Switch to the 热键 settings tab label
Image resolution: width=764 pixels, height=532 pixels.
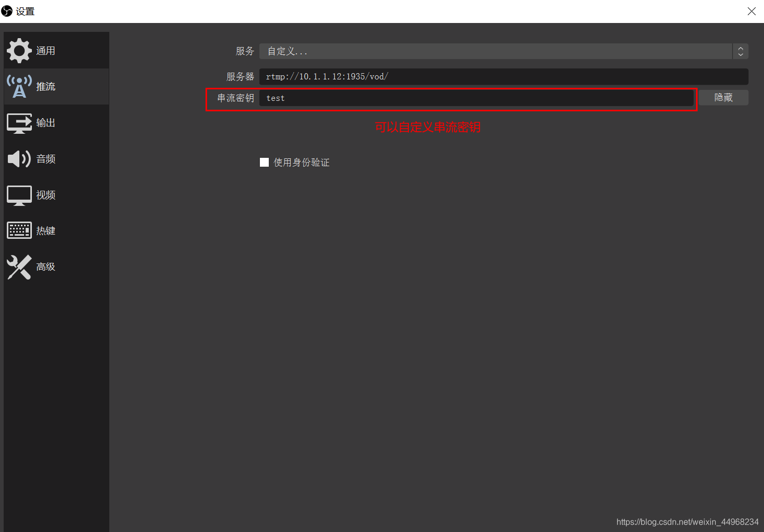point(45,230)
